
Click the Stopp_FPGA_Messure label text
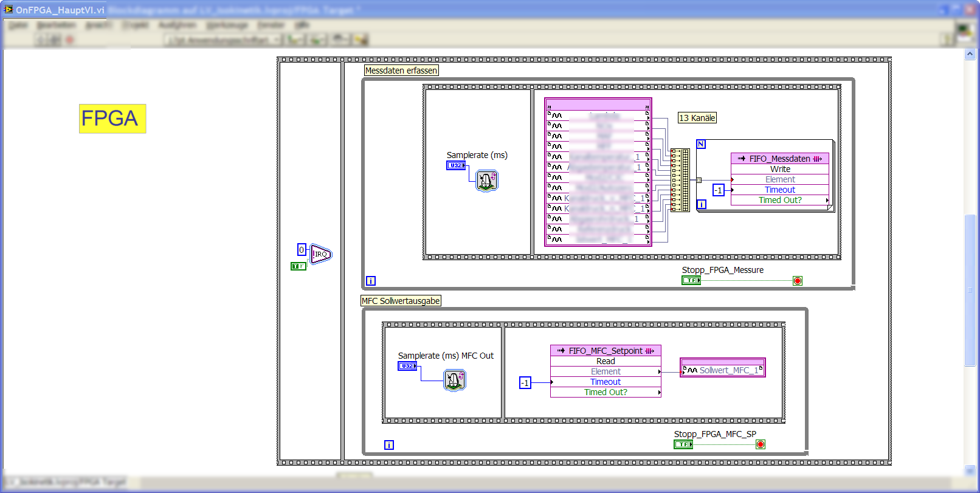click(x=723, y=270)
